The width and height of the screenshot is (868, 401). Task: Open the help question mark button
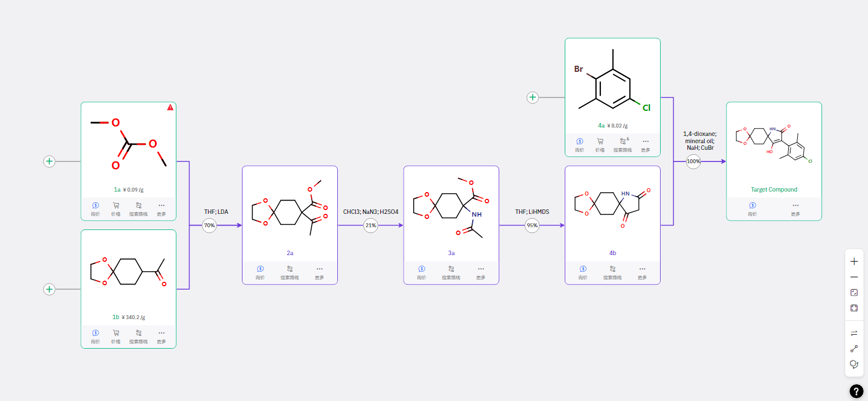[x=856, y=392]
